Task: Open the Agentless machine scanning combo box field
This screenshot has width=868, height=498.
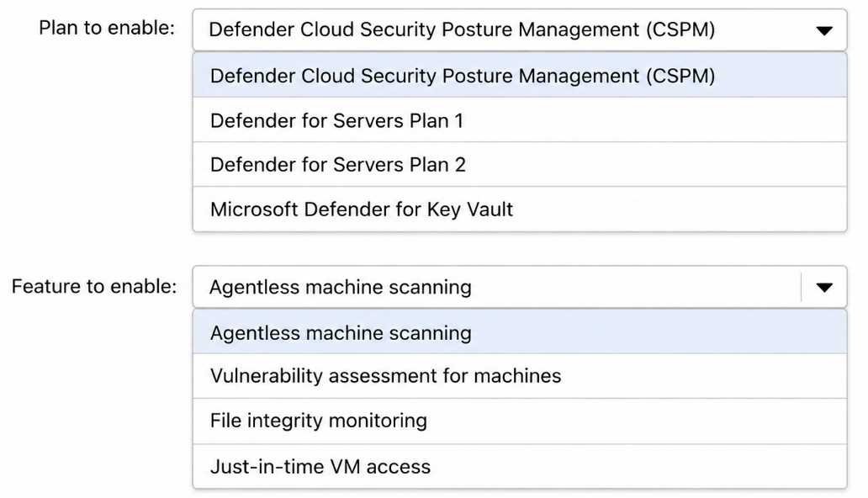Action: click(x=520, y=287)
